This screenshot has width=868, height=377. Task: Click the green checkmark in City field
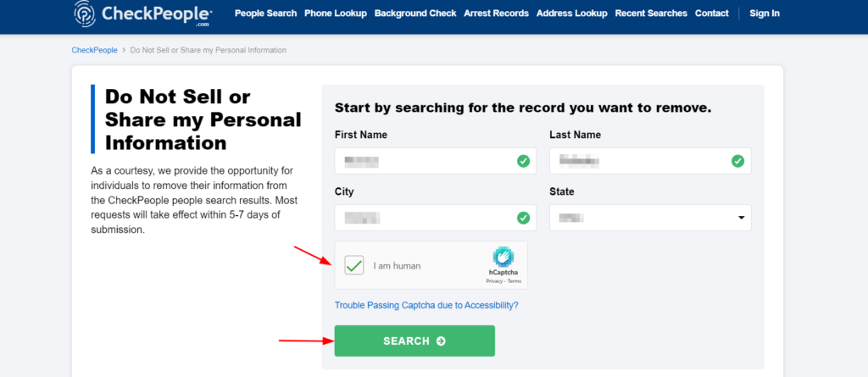pos(523,218)
